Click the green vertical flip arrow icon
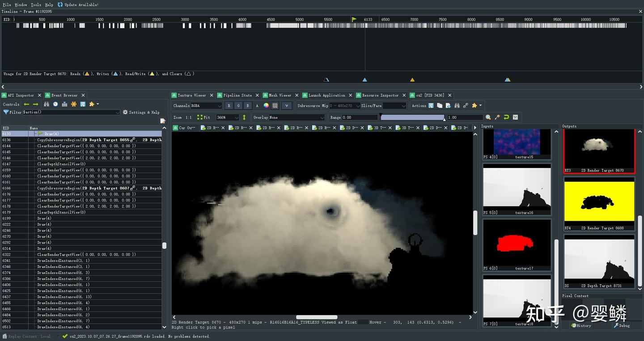Screen dimensions: 644x341 (x=244, y=118)
